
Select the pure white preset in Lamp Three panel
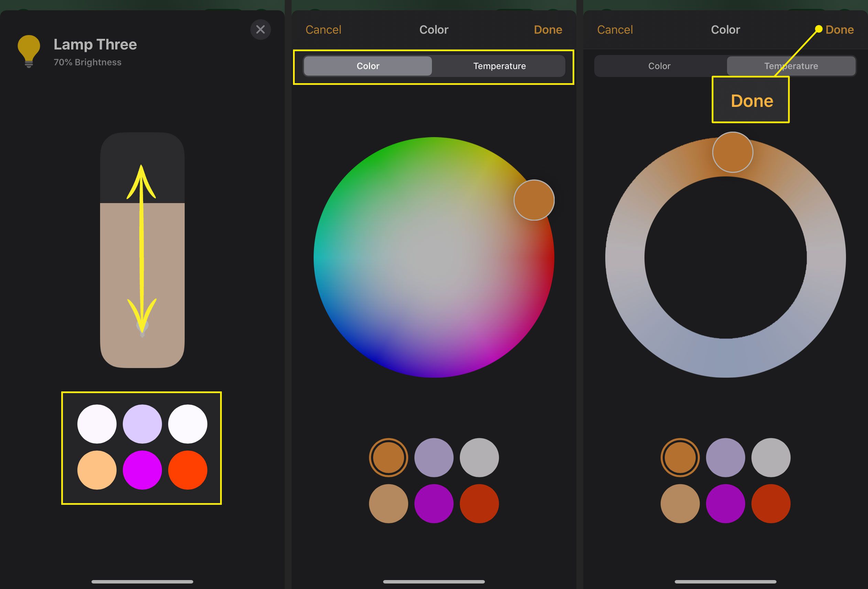coord(187,424)
